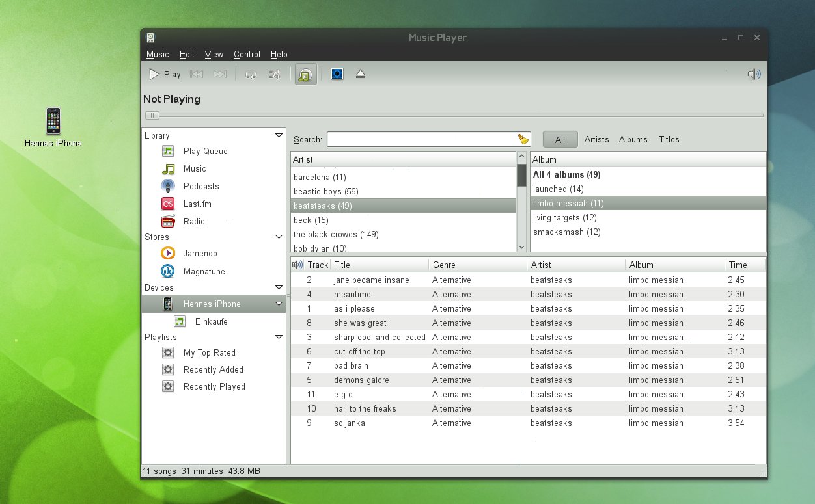The image size is (815, 504).
Task: Select the Radio source icon
Action: (x=168, y=221)
